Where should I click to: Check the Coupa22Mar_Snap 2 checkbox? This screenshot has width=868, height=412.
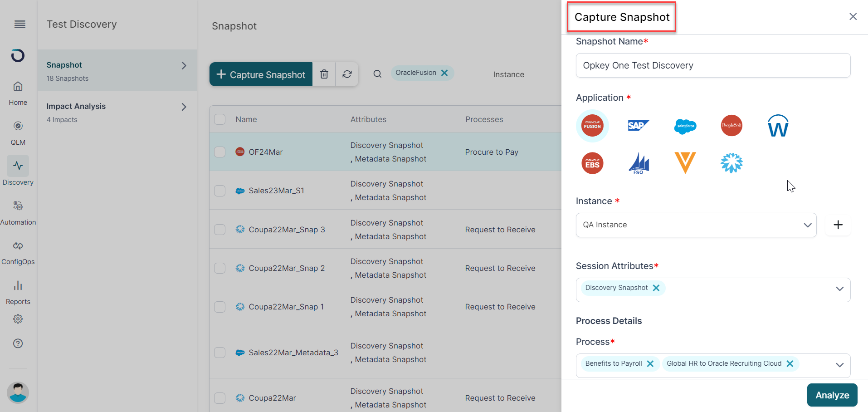point(220,268)
